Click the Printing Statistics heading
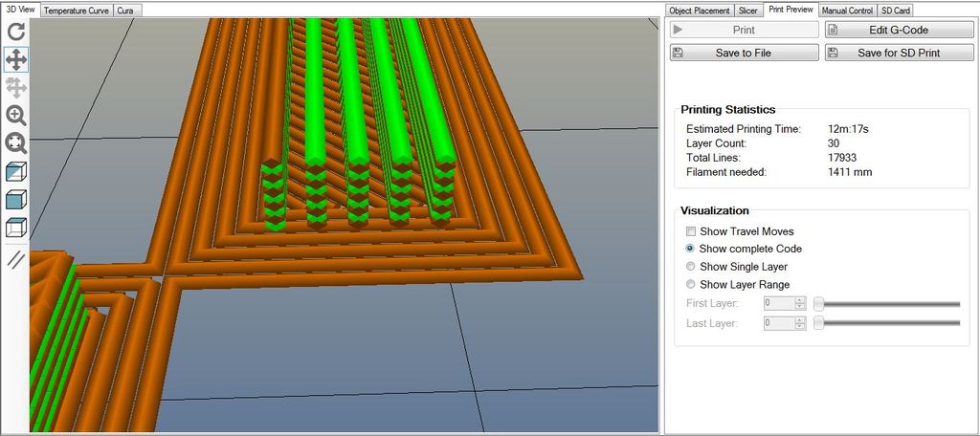This screenshot has height=436, width=980. pyautogui.click(x=727, y=110)
